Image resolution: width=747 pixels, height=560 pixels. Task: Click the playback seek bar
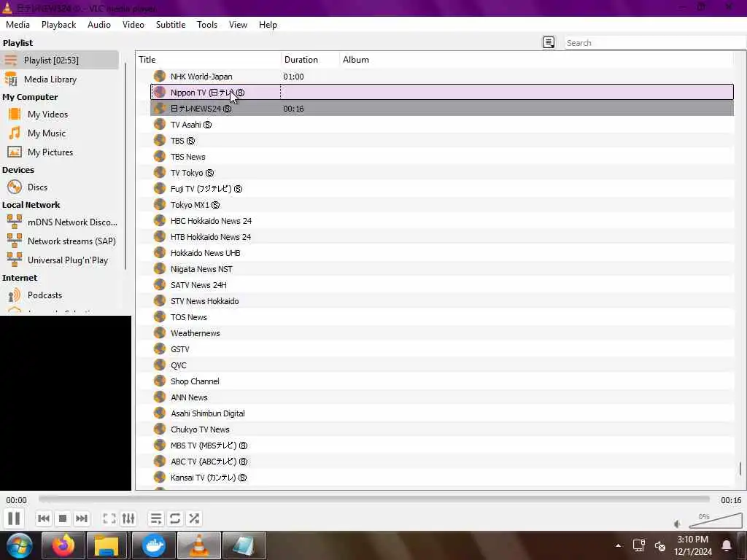click(x=374, y=499)
